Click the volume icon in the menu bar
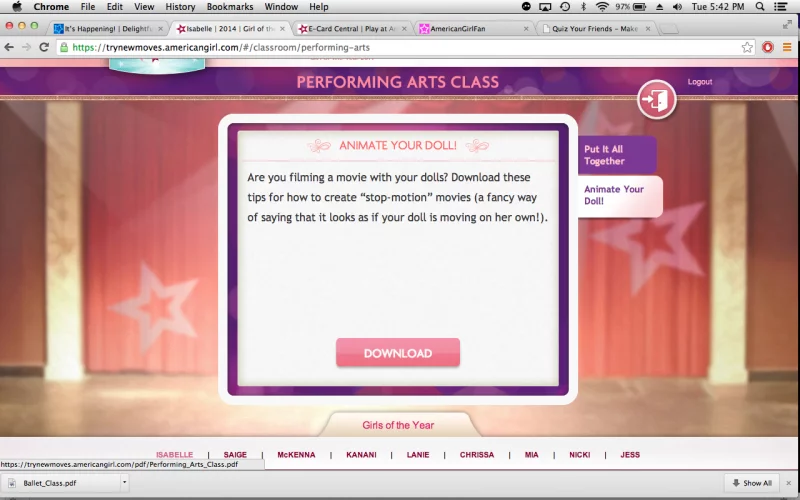 coord(678,7)
